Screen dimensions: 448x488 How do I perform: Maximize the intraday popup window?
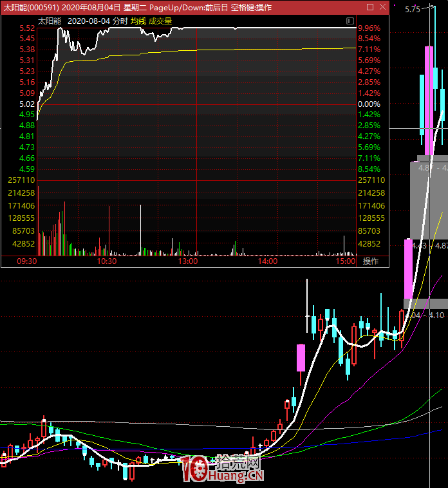370,7
